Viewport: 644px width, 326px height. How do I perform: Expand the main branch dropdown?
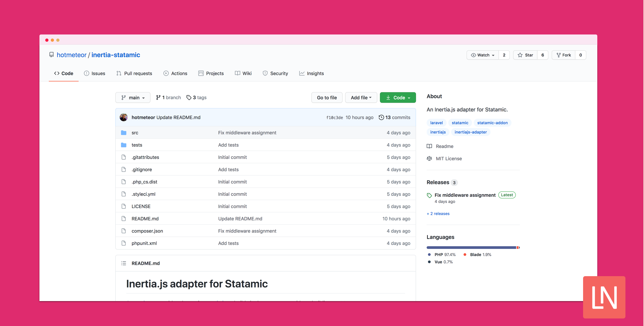coord(133,97)
